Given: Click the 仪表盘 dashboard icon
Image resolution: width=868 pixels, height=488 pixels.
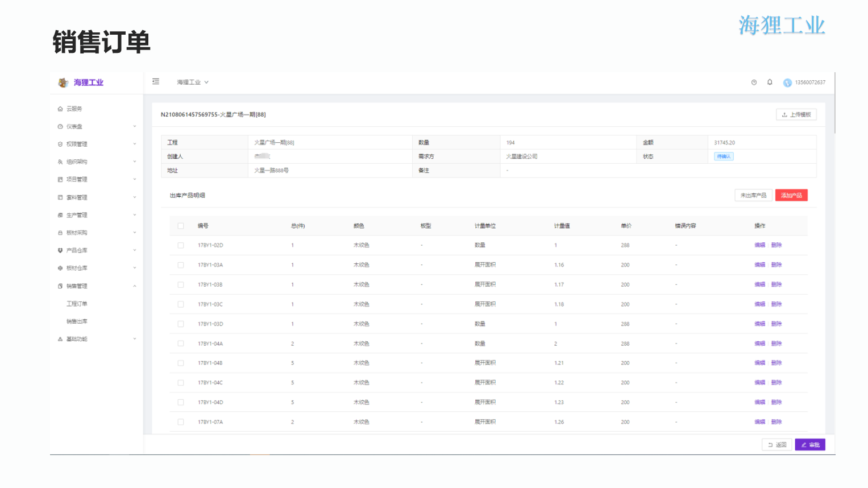Looking at the screenshot, I should [60, 126].
